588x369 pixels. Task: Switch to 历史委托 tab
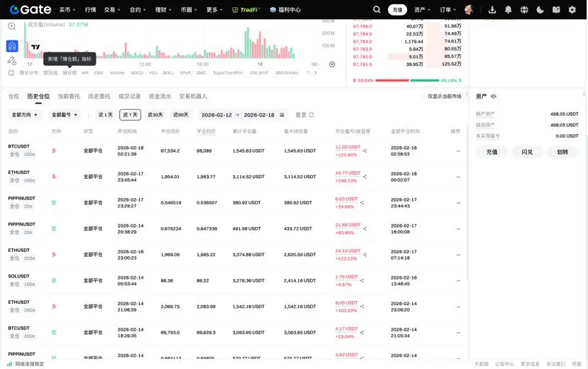pos(99,97)
